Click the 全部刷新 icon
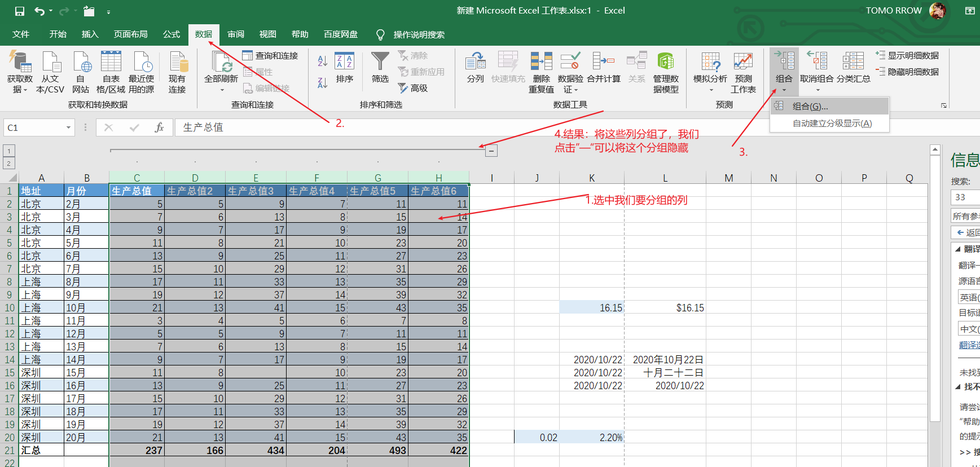Viewport: 980px width, 467px height. [221, 72]
